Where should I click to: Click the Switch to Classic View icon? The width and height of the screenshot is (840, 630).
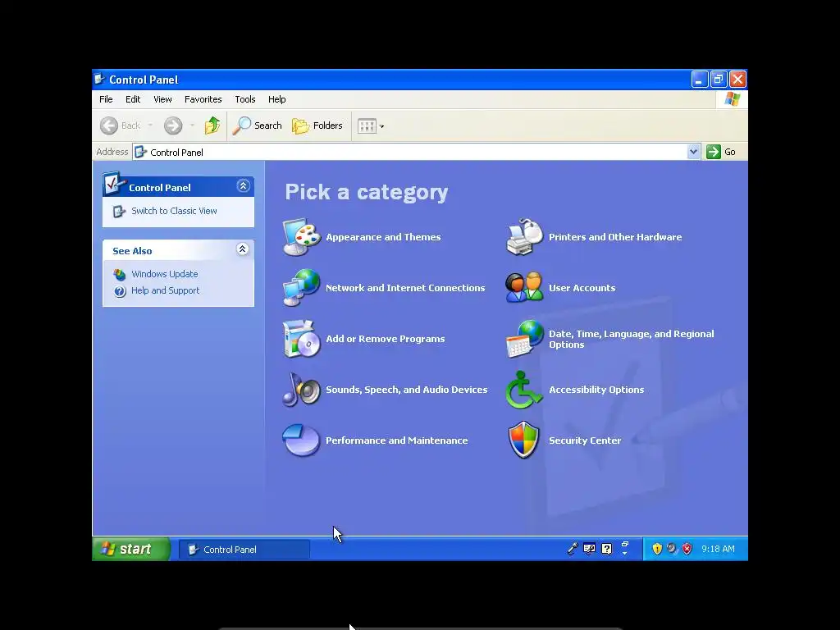(x=119, y=211)
